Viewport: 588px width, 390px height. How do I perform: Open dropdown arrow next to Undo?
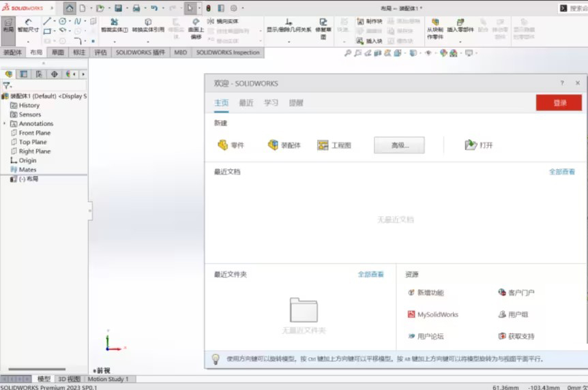click(163, 8)
